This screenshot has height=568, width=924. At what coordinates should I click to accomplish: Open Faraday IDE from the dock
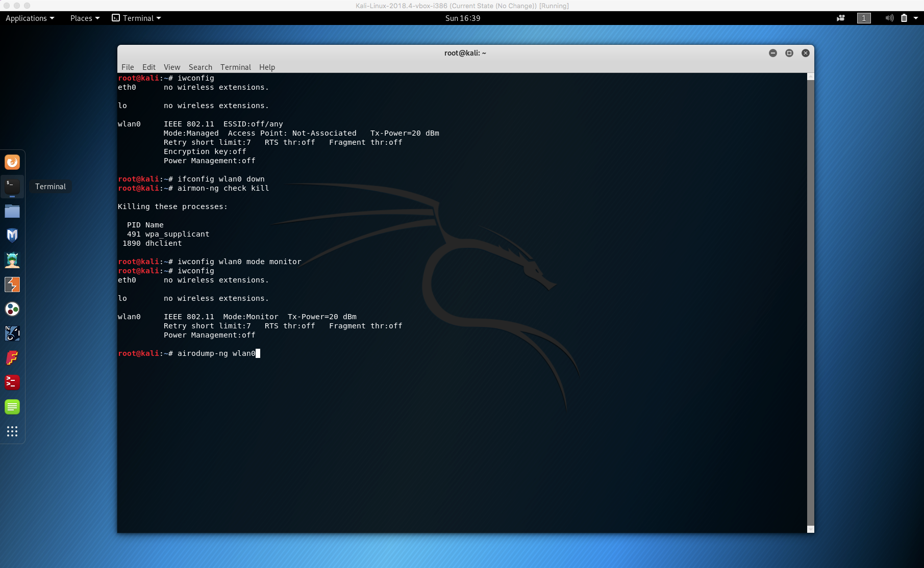coord(12,357)
